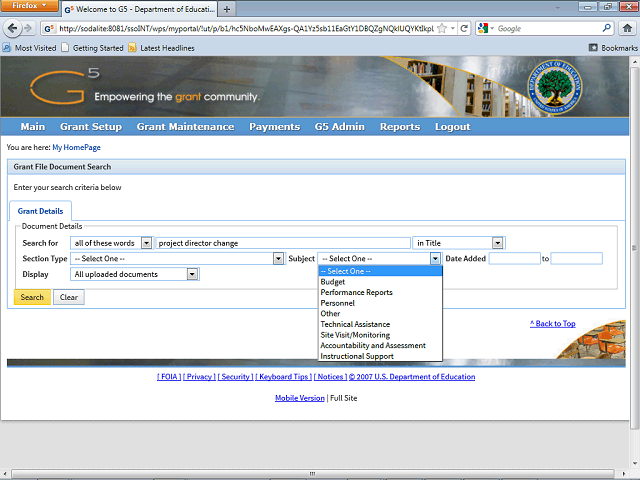Viewport: 640px width, 480px height.
Task: Click the Most Visited bookmark icon
Action: point(7,48)
